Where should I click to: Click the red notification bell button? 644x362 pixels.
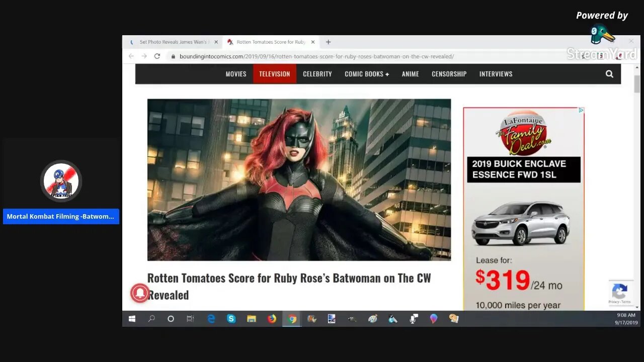pyautogui.click(x=140, y=293)
